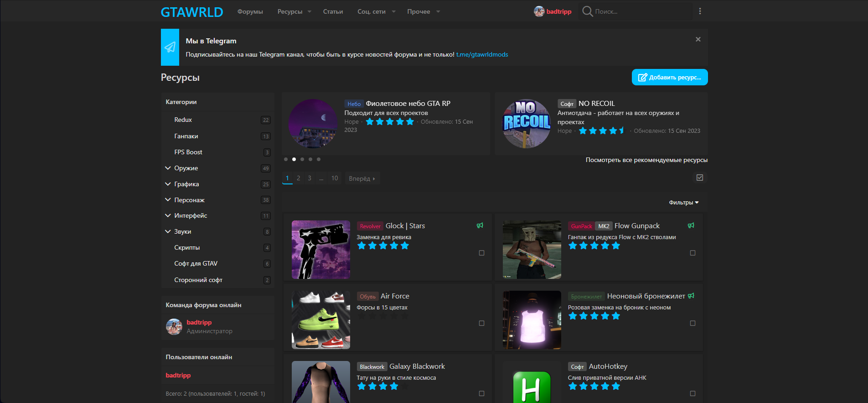Open the Соц. сети dropdown arrow

(x=393, y=12)
